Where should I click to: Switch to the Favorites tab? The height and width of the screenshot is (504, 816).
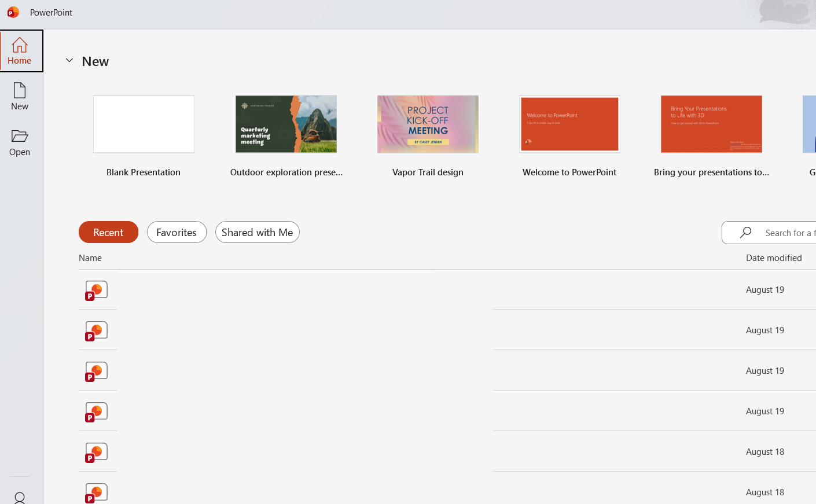pyautogui.click(x=177, y=232)
